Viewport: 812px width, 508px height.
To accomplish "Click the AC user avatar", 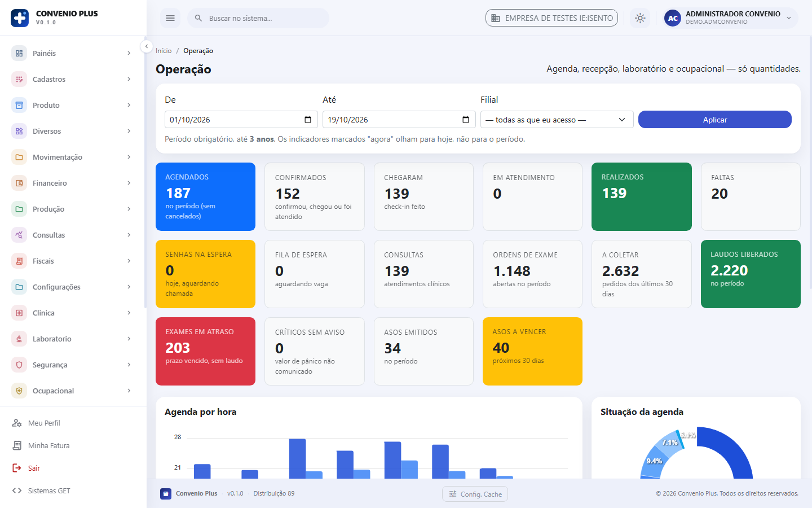I will click(673, 18).
